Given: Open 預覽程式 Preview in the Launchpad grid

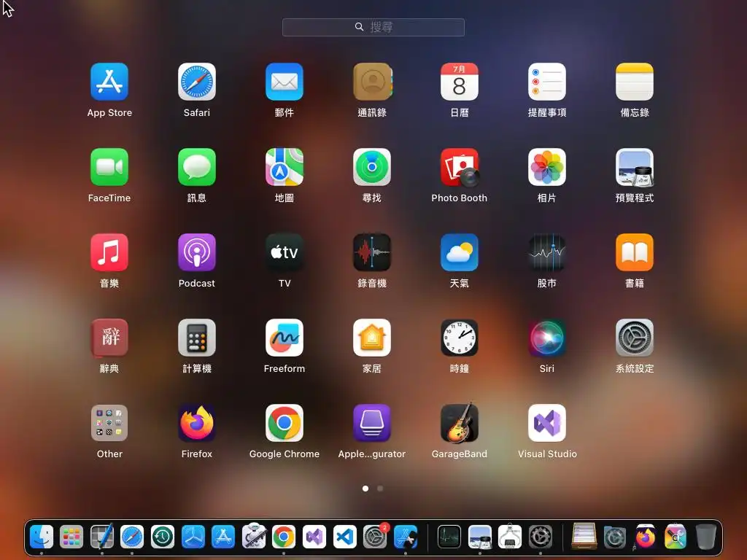Looking at the screenshot, I should click(x=635, y=167).
